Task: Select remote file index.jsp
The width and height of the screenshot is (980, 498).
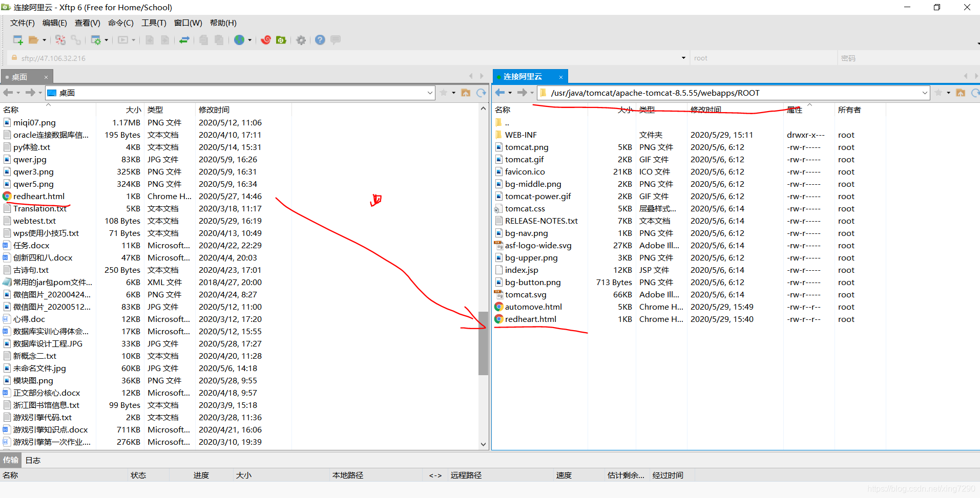Action: 522,270
